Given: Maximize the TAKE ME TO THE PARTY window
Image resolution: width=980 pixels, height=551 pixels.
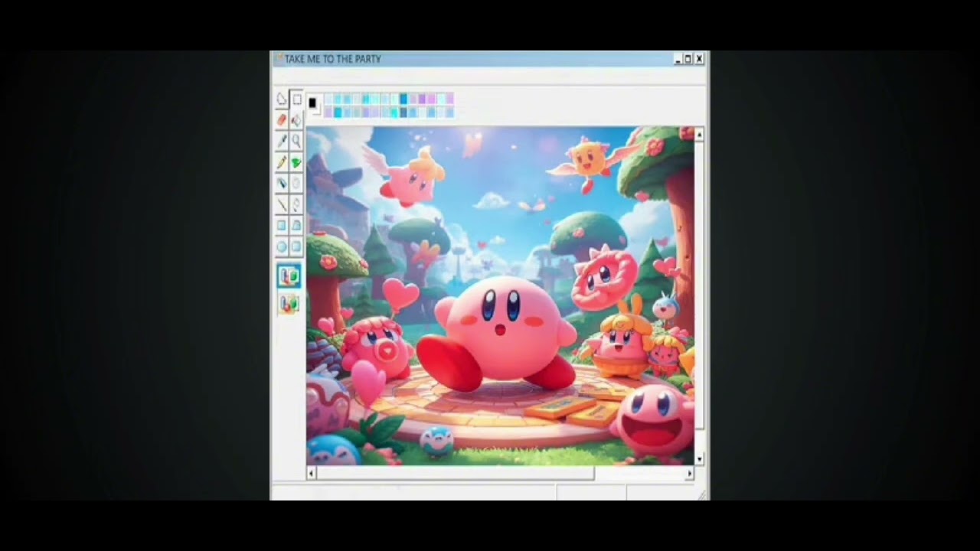Looking at the screenshot, I should tap(688, 59).
